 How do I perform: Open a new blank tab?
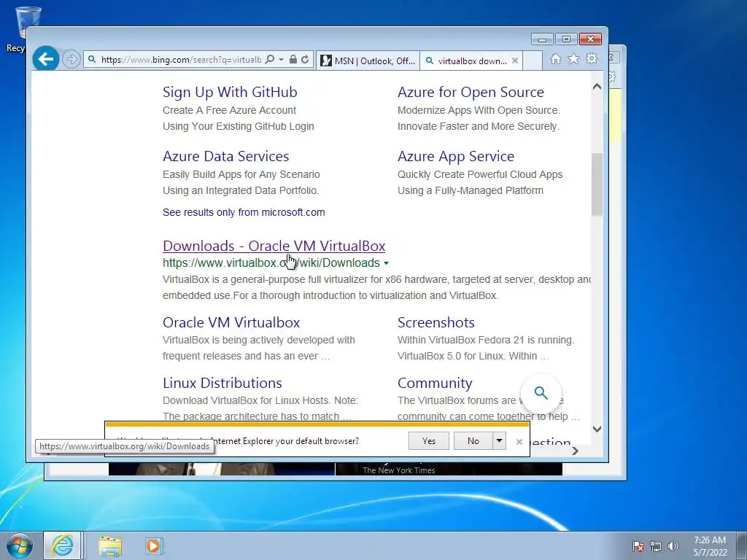click(x=533, y=61)
